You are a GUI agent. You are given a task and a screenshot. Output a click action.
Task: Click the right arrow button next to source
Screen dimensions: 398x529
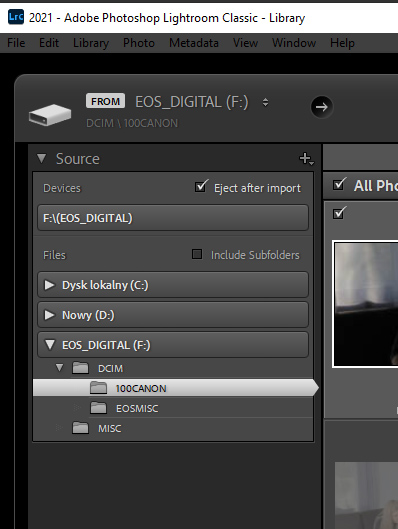(322, 107)
